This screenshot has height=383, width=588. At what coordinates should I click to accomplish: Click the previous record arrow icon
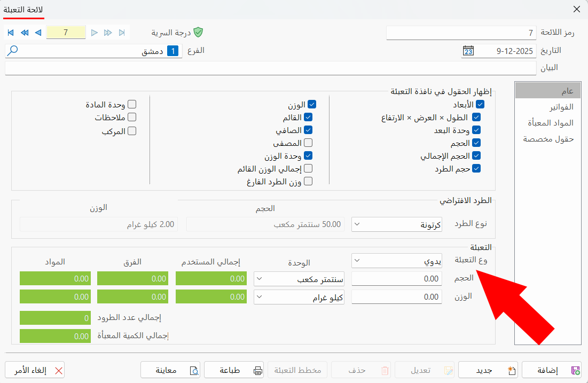point(37,32)
